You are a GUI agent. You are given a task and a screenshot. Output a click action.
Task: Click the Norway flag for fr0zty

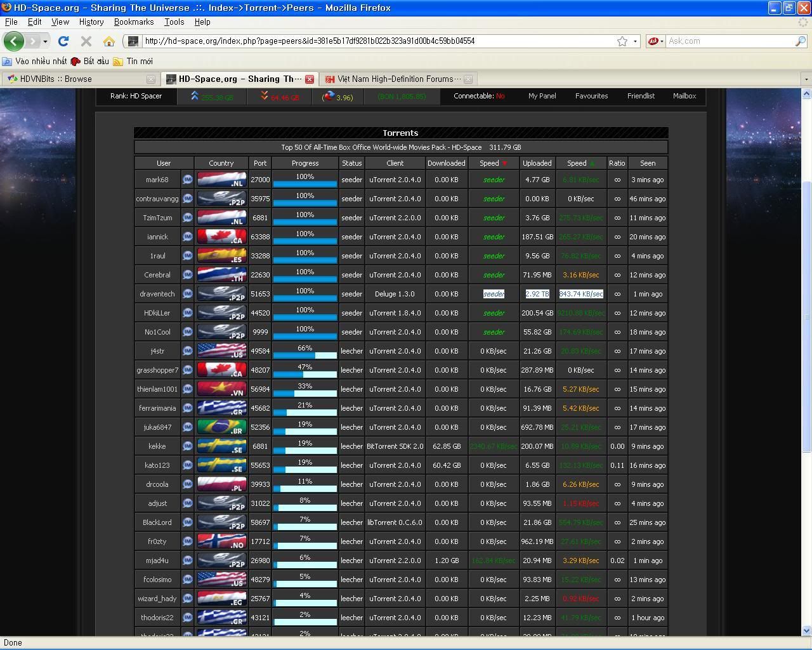coord(221,541)
